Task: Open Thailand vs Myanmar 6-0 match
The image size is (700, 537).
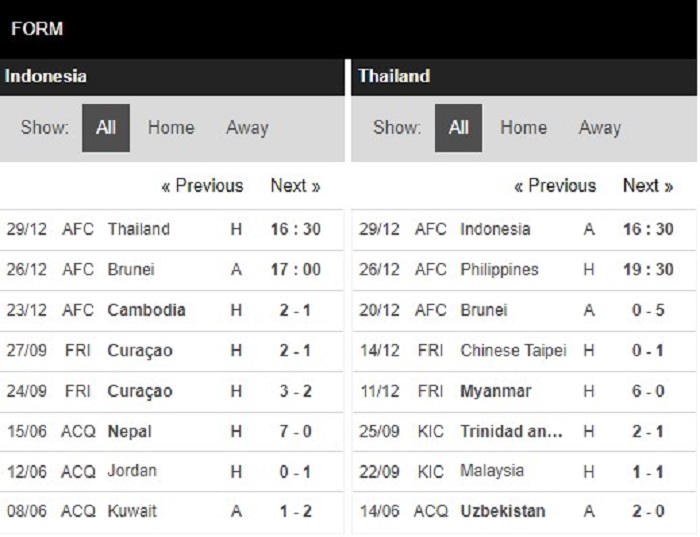Action: coord(496,391)
